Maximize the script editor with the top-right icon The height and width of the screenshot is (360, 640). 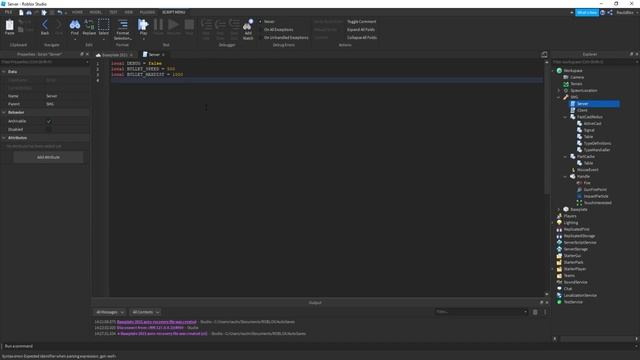pos(544,54)
